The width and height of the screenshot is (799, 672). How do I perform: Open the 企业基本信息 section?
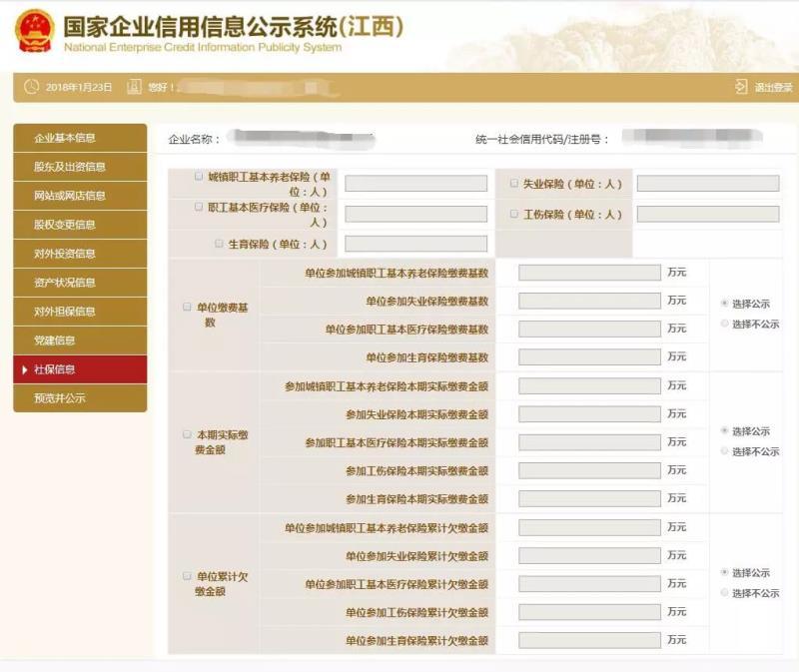[x=64, y=138]
